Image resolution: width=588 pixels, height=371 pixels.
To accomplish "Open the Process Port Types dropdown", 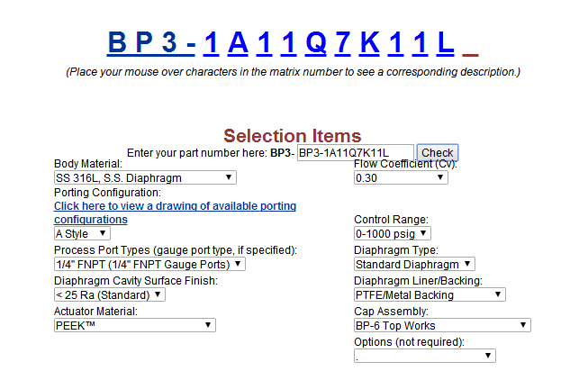I will [x=149, y=264].
